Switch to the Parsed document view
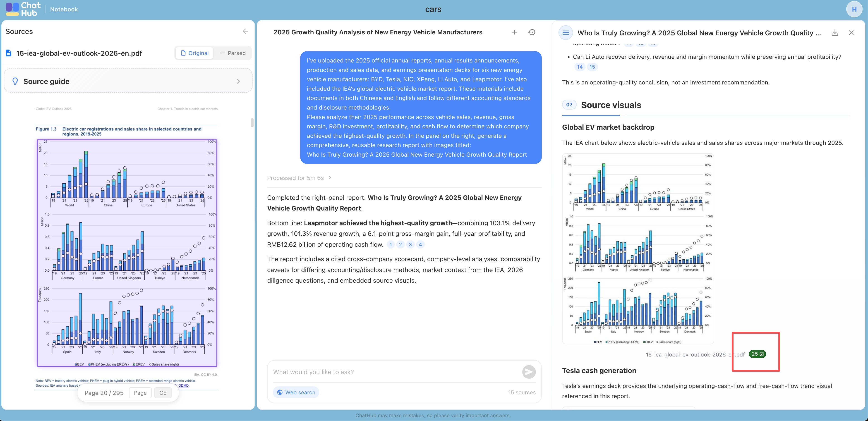This screenshot has width=868, height=421. (x=233, y=53)
